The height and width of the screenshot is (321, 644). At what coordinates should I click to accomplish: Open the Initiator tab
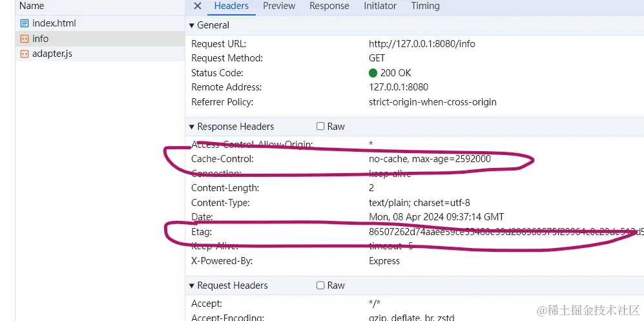(x=380, y=6)
